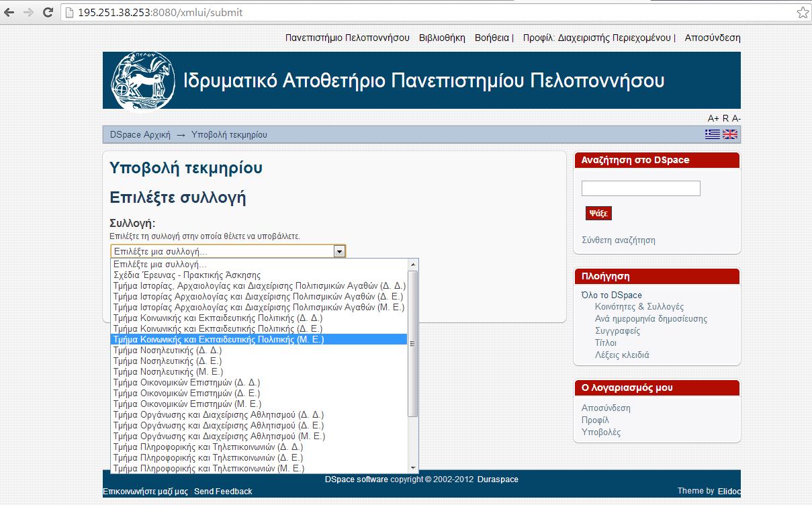Browse Όλο το DSpace
Viewport: 812px width, 505px height.
coord(612,295)
